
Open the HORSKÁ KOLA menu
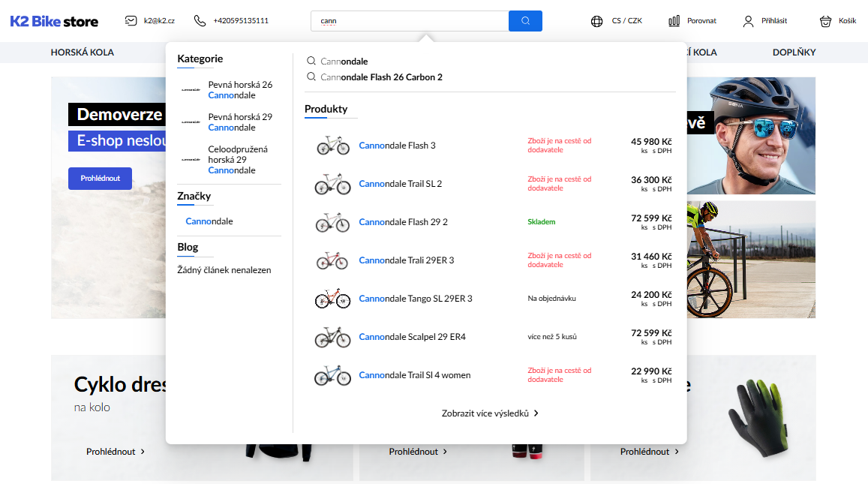(x=82, y=52)
